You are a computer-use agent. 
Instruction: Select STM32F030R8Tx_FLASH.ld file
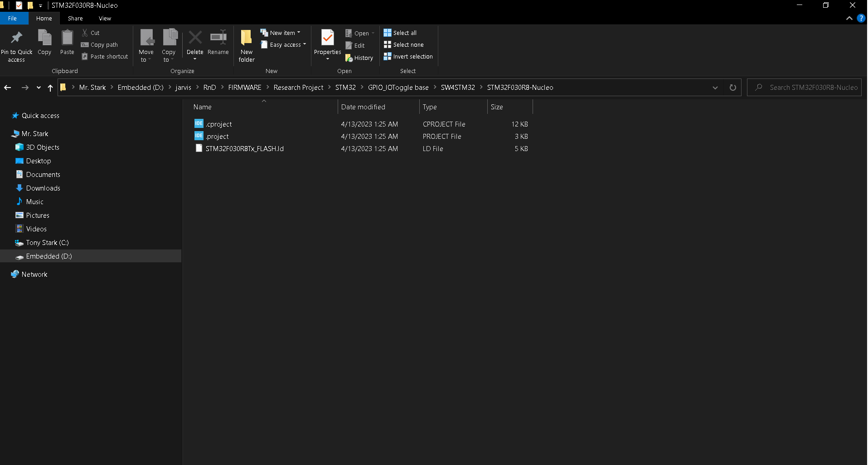245,148
